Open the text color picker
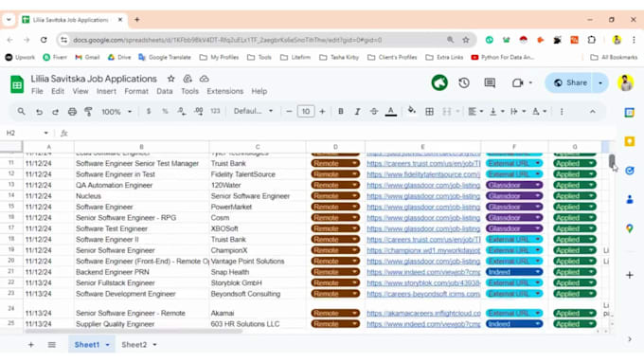 click(391, 112)
